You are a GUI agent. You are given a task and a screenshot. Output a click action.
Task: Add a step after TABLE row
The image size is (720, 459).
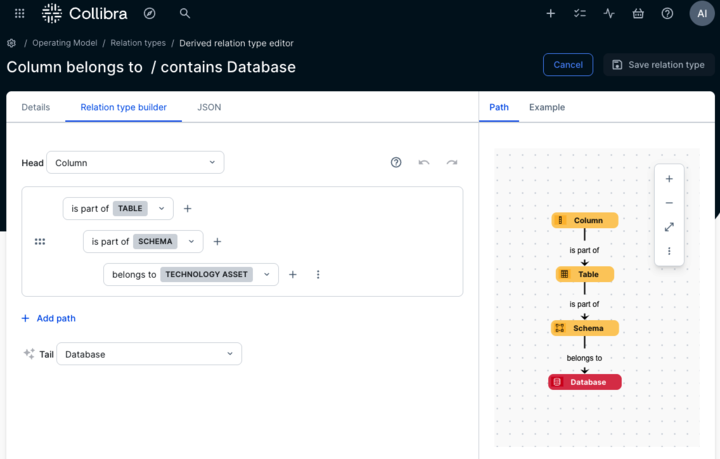(187, 209)
